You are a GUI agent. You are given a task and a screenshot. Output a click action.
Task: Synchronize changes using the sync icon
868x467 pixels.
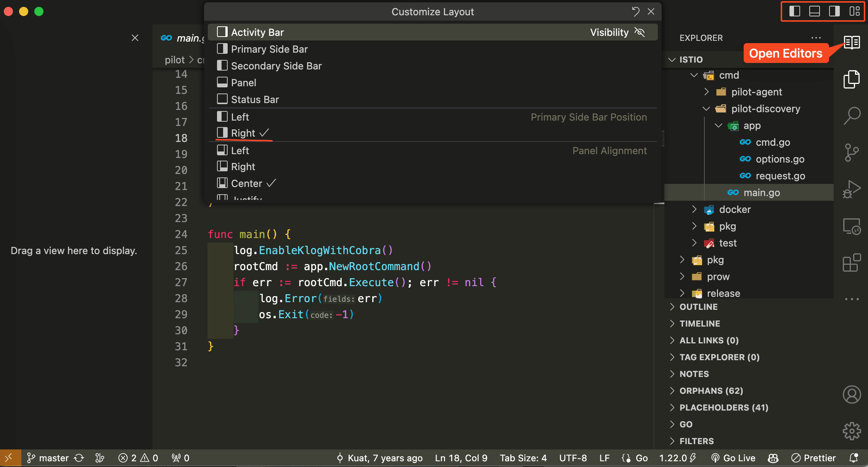pos(79,458)
